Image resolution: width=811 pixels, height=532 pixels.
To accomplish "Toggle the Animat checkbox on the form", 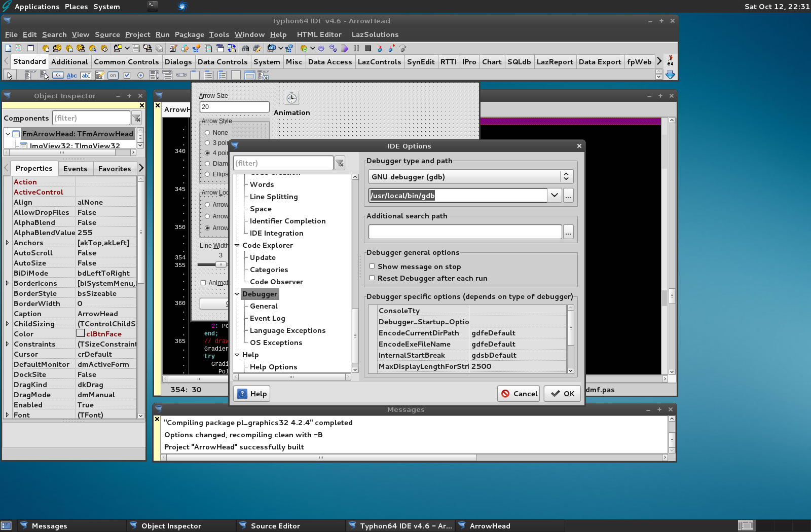I will (x=203, y=283).
